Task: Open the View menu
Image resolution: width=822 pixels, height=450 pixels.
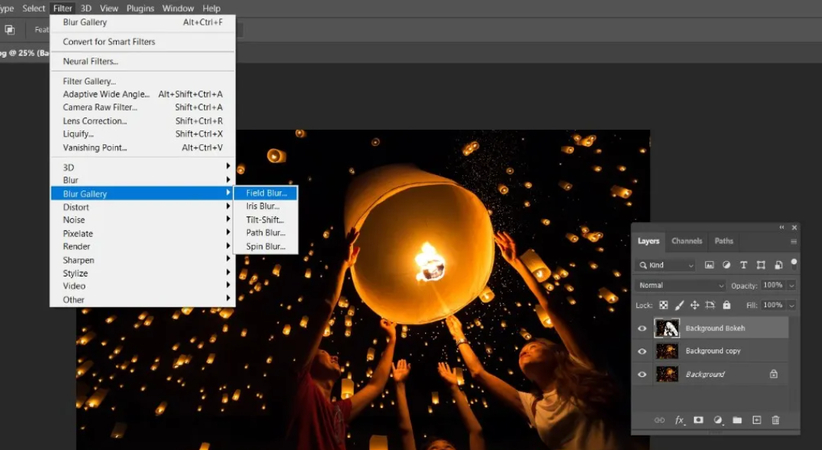Action: click(109, 8)
